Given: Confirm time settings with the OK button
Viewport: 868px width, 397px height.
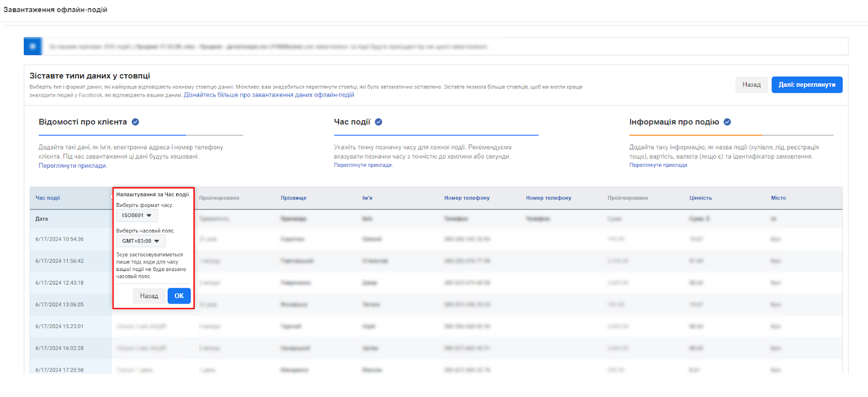Looking at the screenshot, I should tap(179, 296).
